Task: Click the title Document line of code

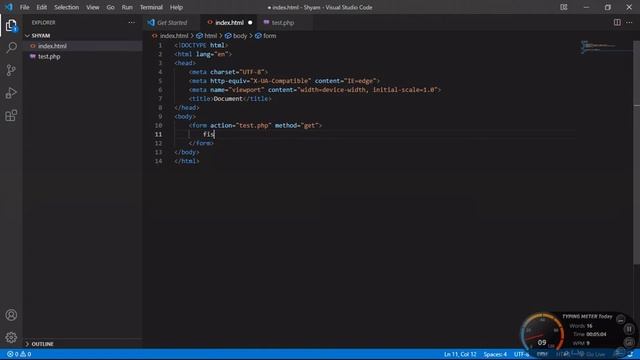Action: coord(230,99)
